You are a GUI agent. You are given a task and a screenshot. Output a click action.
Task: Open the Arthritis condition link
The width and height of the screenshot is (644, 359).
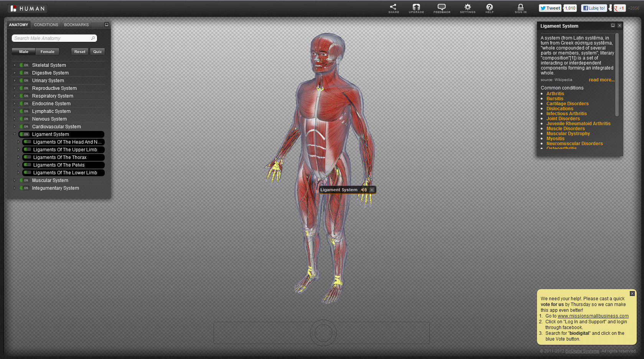(x=555, y=94)
